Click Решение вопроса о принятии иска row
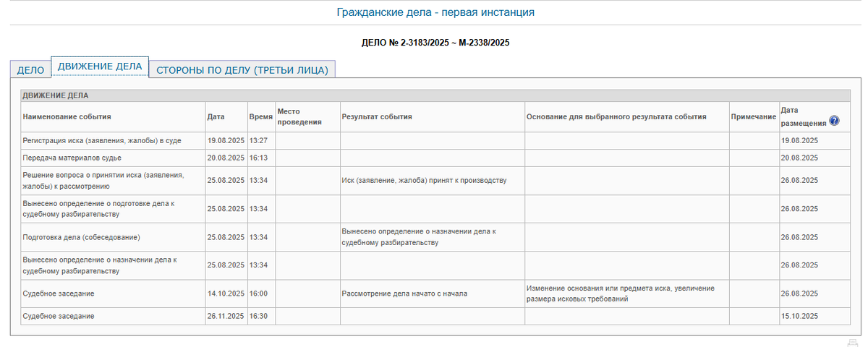 436,180
